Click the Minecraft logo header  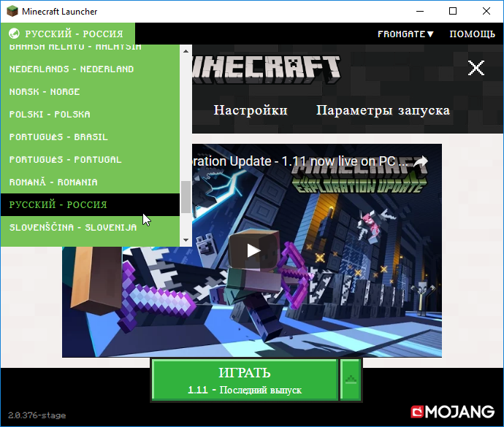click(267, 71)
